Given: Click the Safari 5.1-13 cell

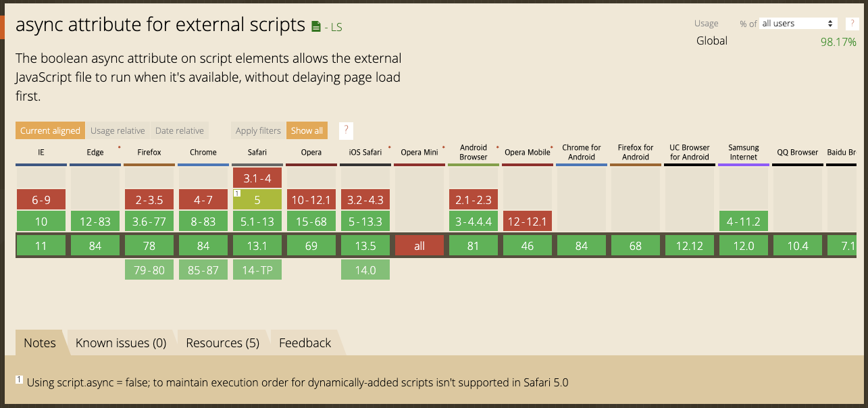Looking at the screenshot, I should coord(257,222).
